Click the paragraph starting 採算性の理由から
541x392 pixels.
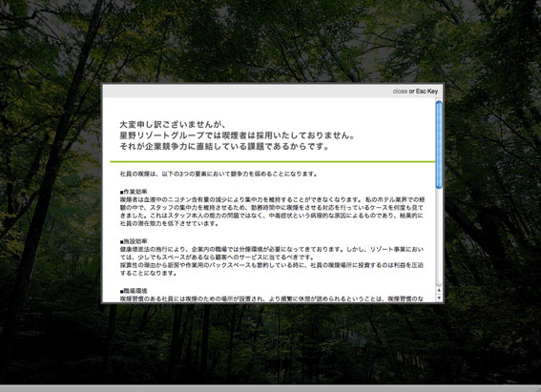[272, 269]
